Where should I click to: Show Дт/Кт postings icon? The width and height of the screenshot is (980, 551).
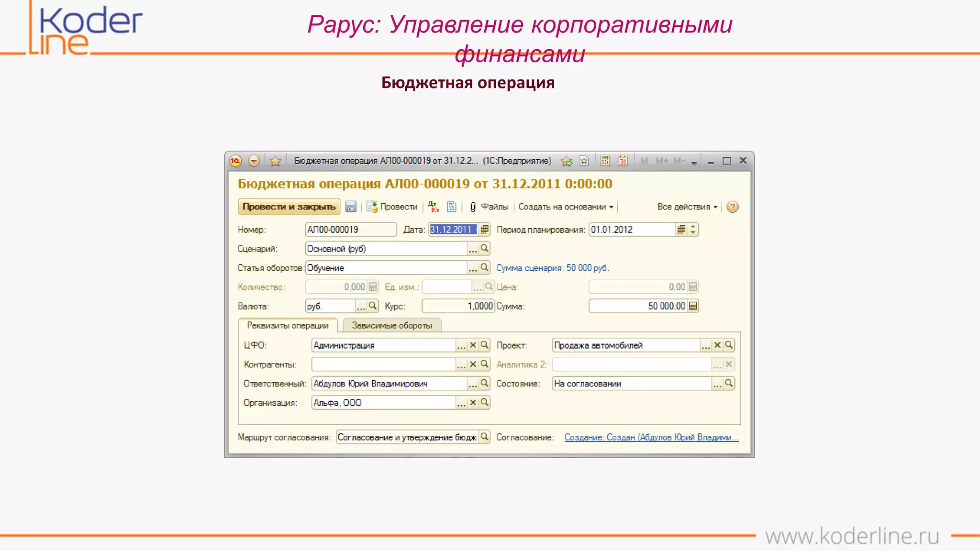pyautogui.click(x=434, y=207)
